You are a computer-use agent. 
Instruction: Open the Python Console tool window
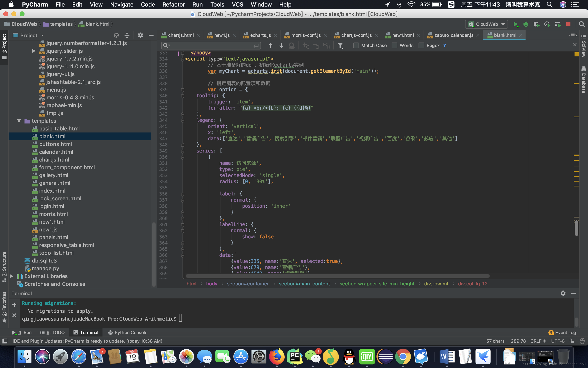(x=128, y=332)
